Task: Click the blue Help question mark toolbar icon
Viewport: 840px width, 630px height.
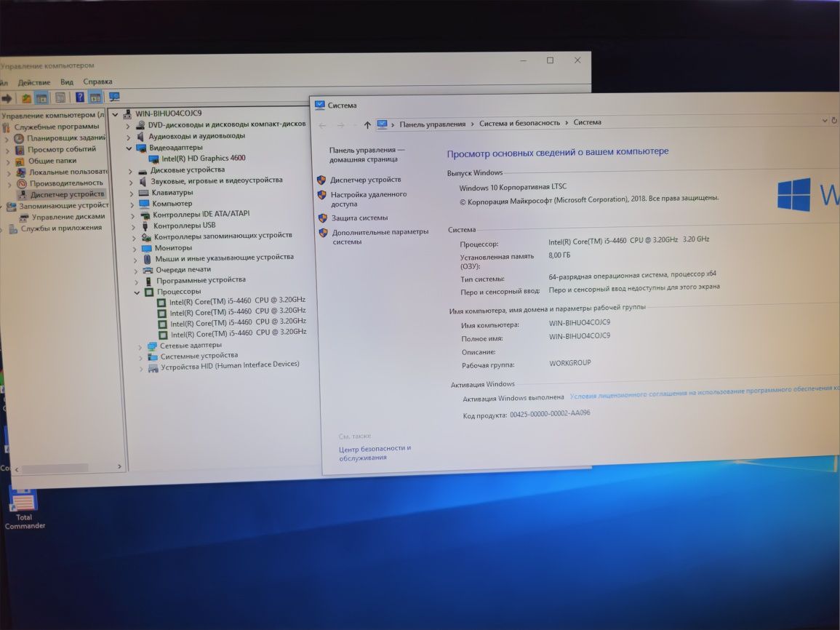Action: coord(80,97)
